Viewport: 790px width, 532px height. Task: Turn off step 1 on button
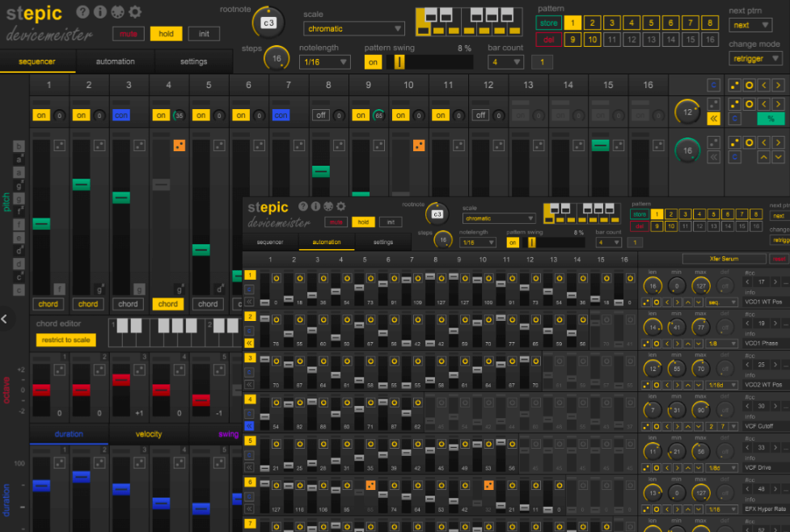point(41,116)
